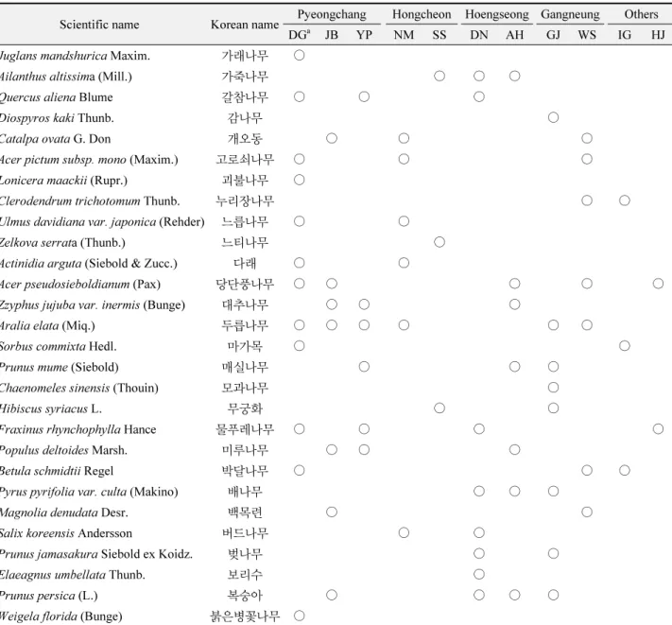Click the HJ column subheader
The height and width of the screenshot is (625, 672).
[x=658, y=35]
